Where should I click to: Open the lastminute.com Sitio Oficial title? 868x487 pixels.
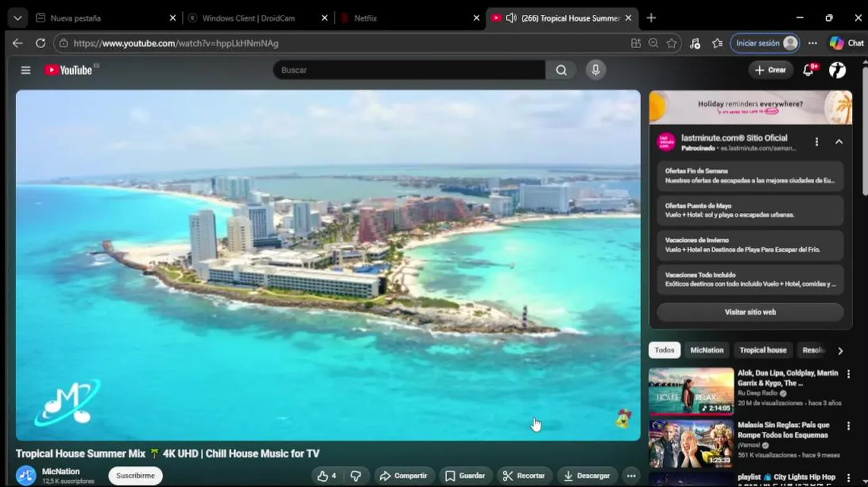[734, 138]
